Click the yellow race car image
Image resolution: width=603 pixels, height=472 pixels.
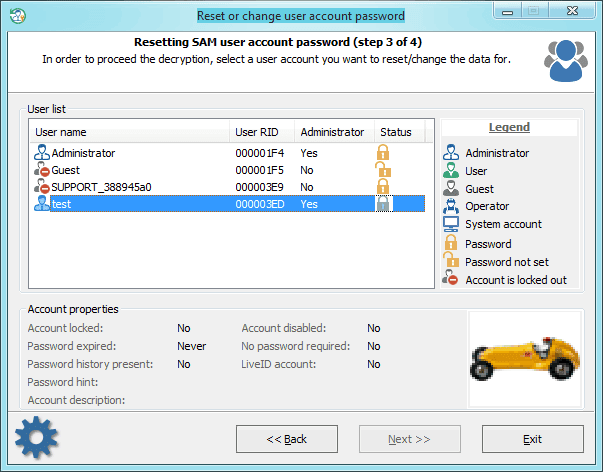525,359
